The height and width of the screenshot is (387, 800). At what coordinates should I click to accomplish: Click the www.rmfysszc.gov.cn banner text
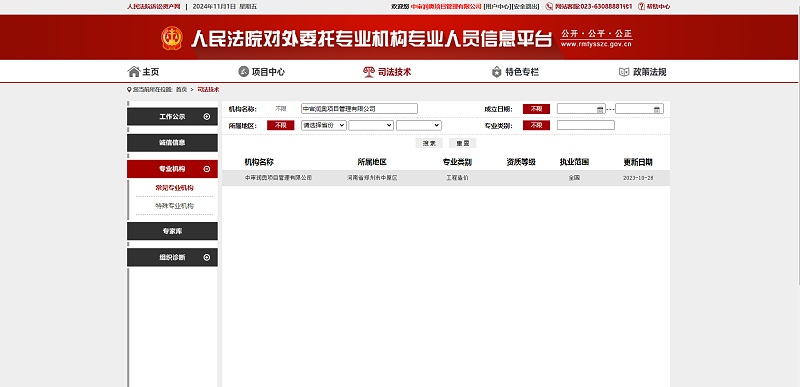coord(596,44)
